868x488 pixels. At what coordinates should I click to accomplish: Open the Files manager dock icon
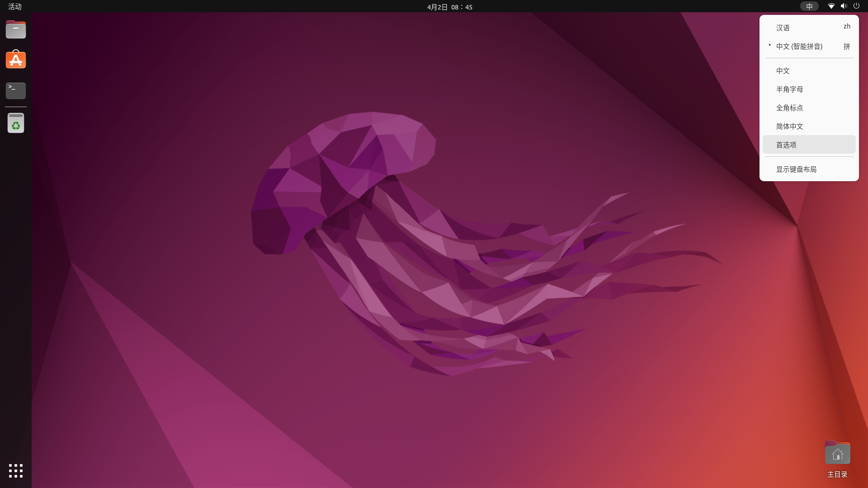tap(16, 30)
